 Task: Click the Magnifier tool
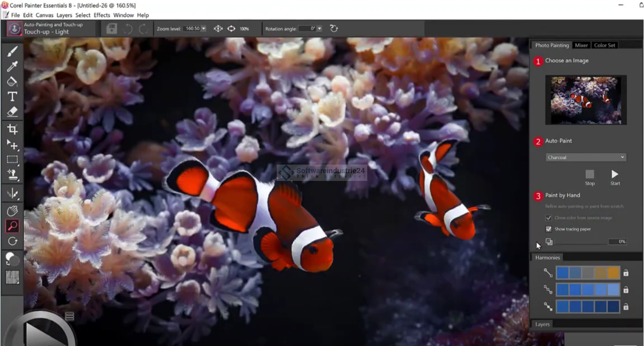12,225
